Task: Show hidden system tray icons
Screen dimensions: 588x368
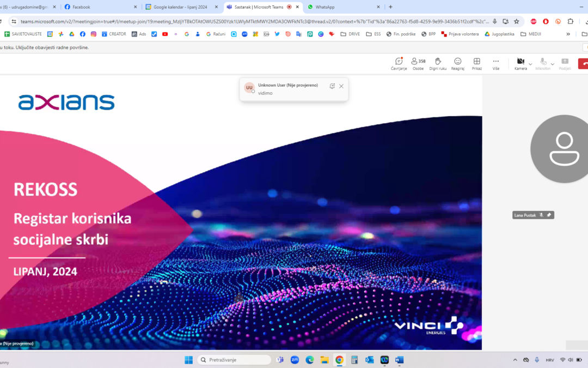Action: pos(514,360)
